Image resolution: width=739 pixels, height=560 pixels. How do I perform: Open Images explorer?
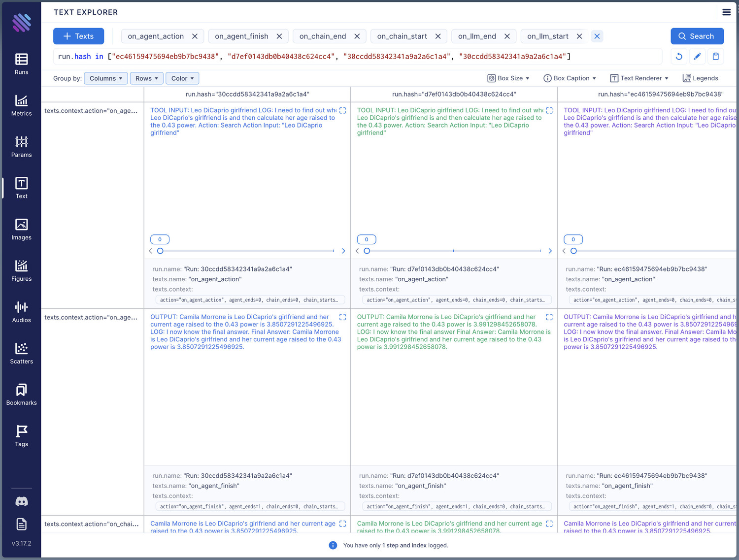[x=21, y=230]
